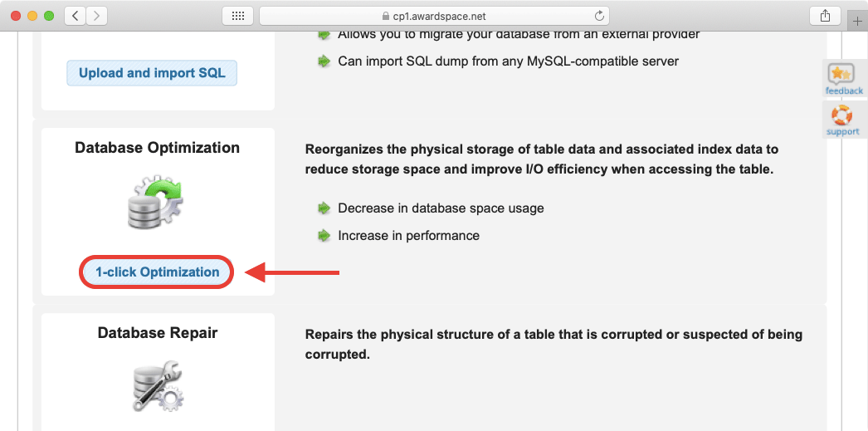
Task: Click the Database Repair heading
Action: pyautogui.click(x=157, y=333)
